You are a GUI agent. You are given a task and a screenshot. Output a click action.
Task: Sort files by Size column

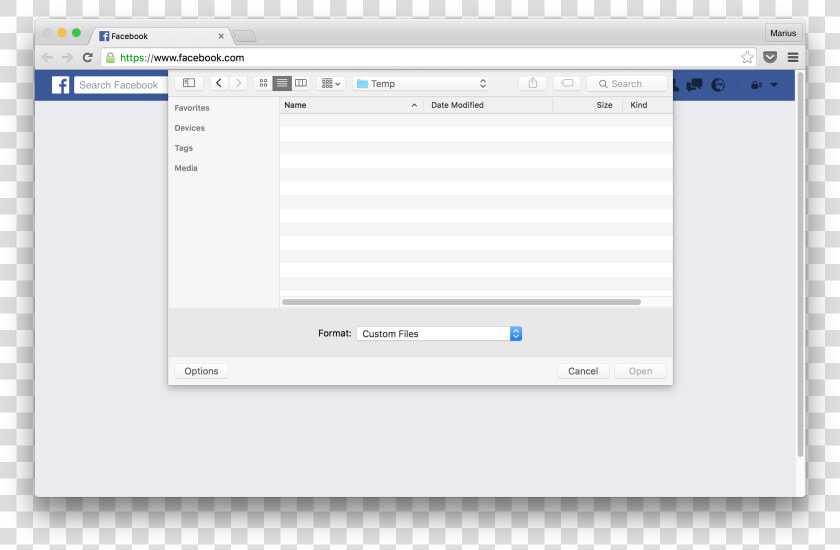point(587,105)
